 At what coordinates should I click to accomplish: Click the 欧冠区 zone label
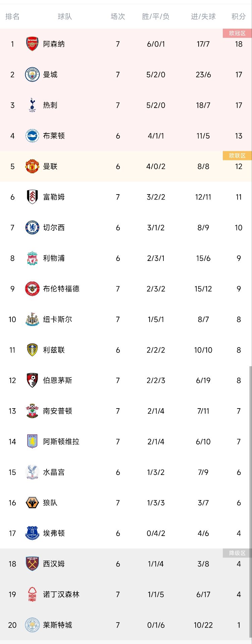coord(237,33)
